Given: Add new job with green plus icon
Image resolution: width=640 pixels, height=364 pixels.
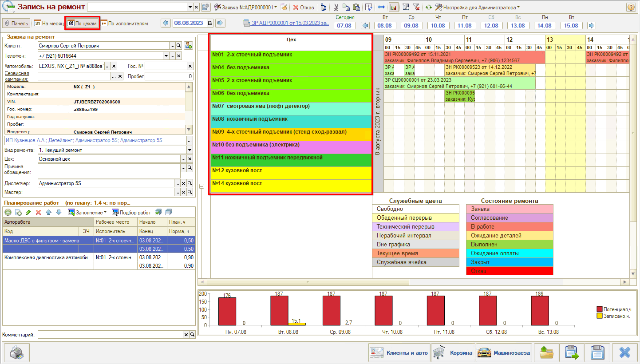Looking at the screenshot, I should [x=8, y=212].
